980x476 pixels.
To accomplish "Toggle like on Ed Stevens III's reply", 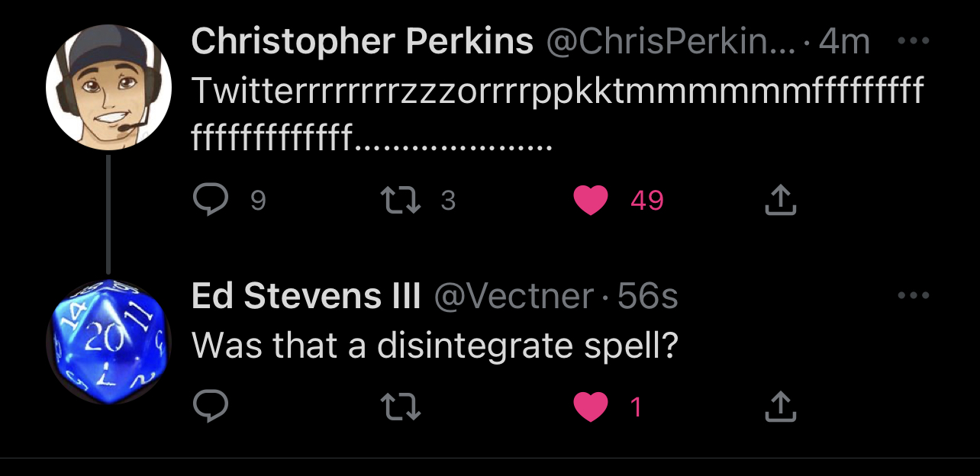I will pyautogui.click(x=590, y=407).
